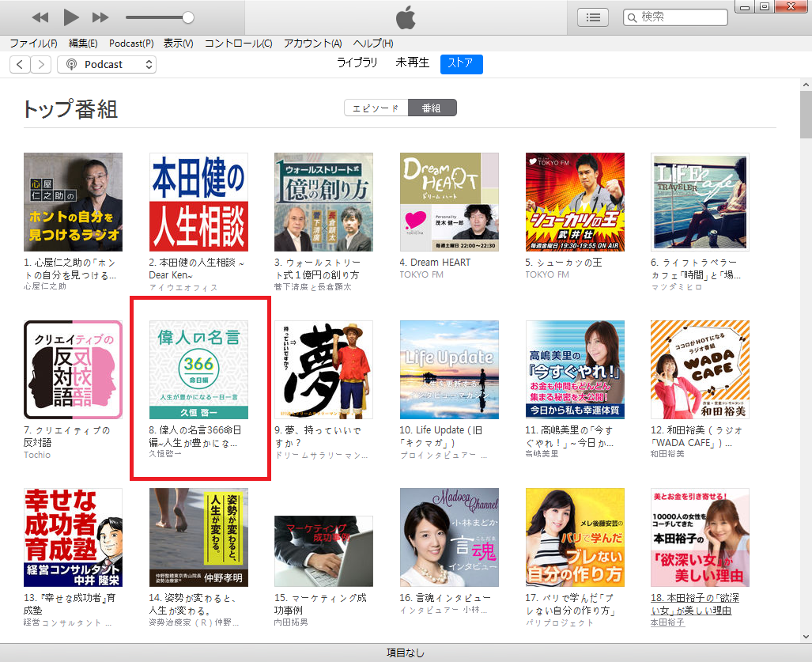The height and width of the screenshot is (662, 812).
Task: Open the Podcast(P) menu
Action: (131, 44)
